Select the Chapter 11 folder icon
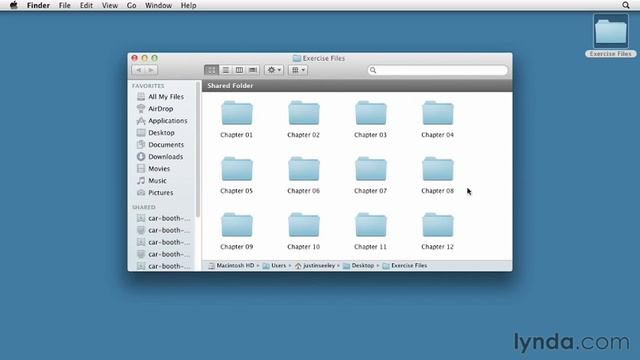Image resolution: width=640 pixels, height=360 pixels. (371, 225)
